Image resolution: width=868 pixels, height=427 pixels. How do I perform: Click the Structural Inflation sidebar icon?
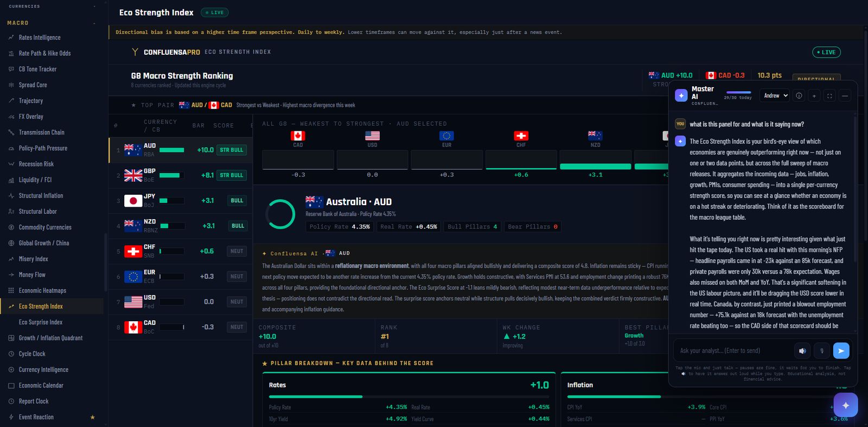pyautogui.click(x=11, y=195)
